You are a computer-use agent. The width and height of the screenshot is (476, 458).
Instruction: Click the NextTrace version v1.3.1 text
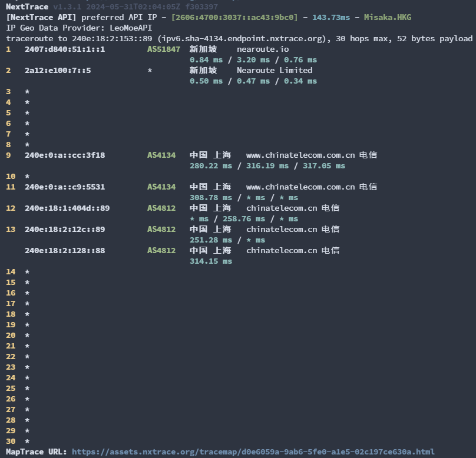[67, 6]
